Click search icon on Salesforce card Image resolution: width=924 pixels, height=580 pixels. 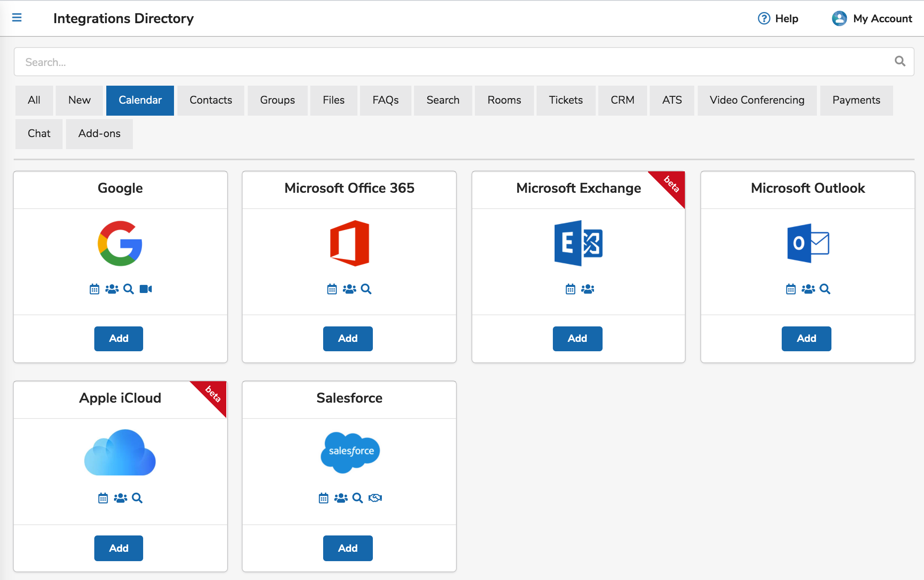[x=357, y=498]
